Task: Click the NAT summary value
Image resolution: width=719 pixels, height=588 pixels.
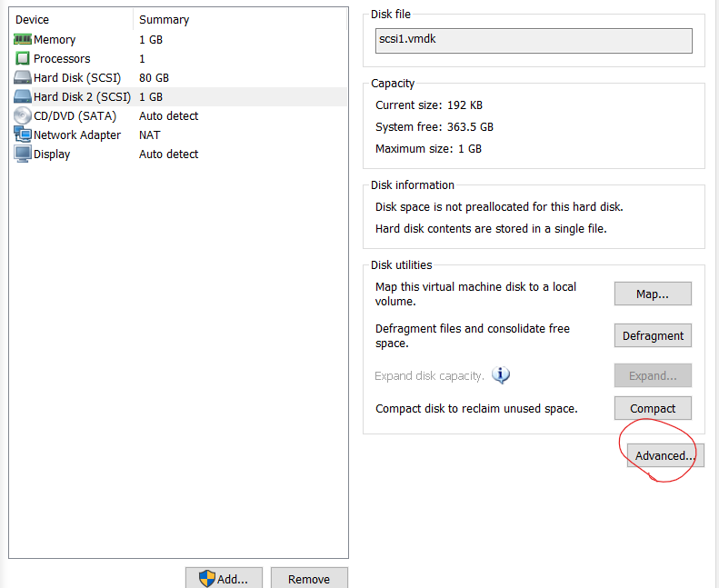Action: click(x=149, y=135)
